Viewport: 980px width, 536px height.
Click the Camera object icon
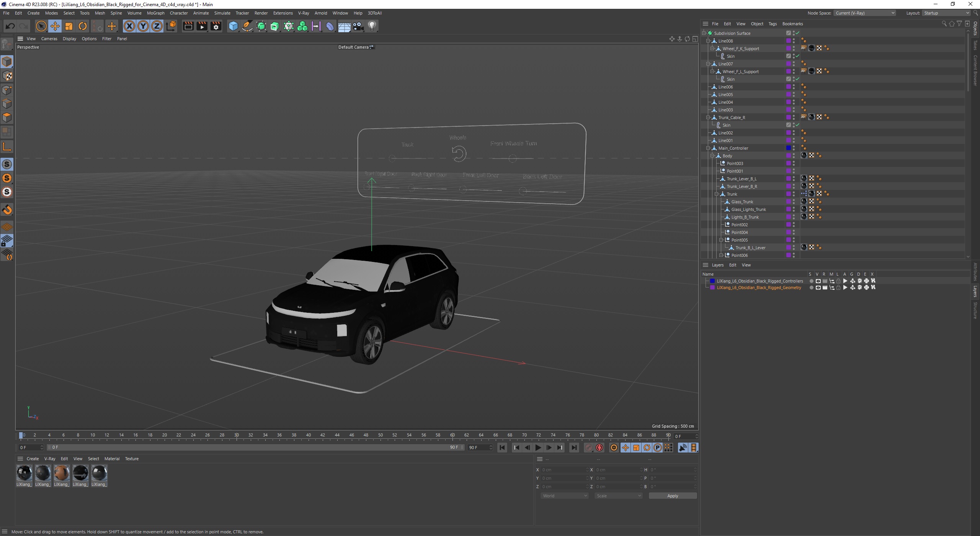pos(358,26)
